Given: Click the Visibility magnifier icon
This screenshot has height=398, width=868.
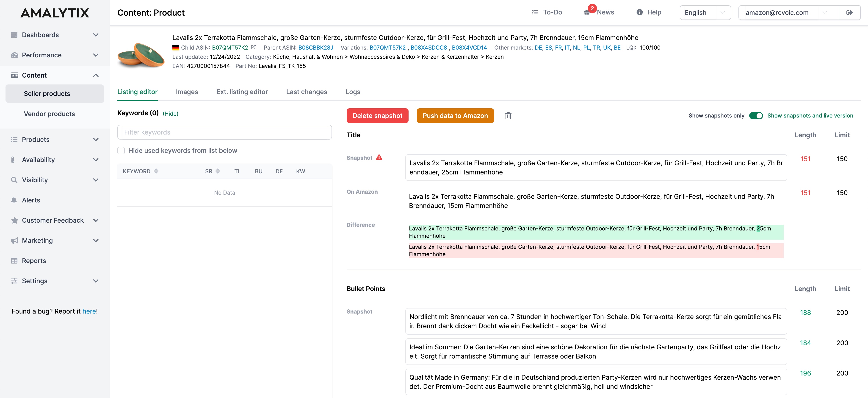Looking at the screenshot, I should [x=14, y=180].
